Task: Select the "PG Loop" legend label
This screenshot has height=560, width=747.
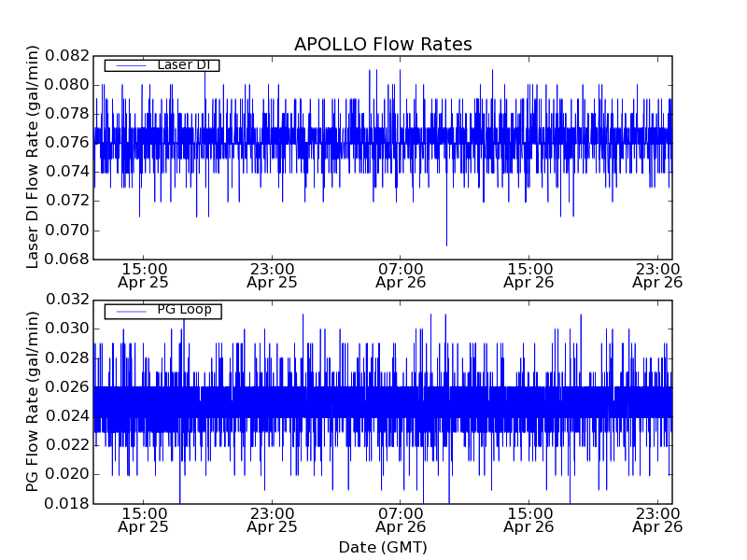Action: (184, 310)
